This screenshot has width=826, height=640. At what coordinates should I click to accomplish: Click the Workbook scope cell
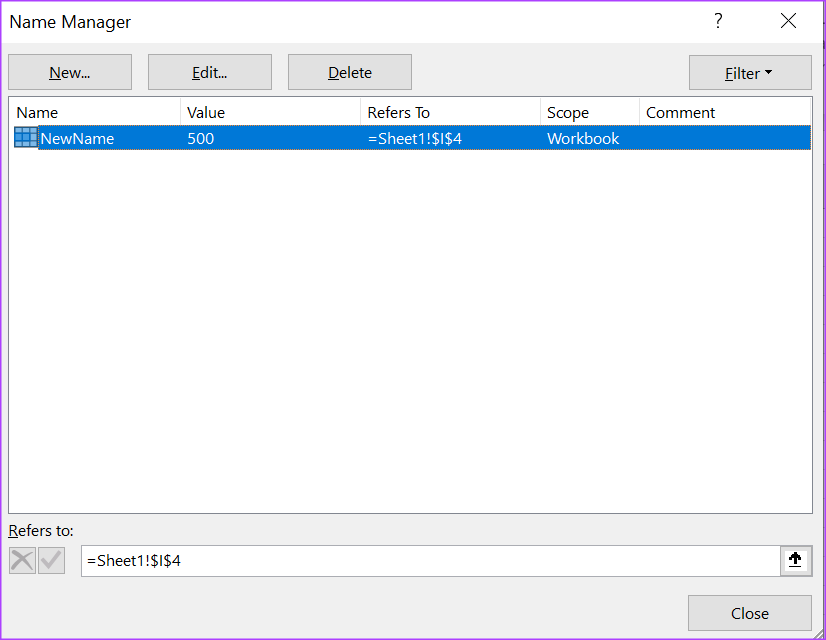(583, 139)
